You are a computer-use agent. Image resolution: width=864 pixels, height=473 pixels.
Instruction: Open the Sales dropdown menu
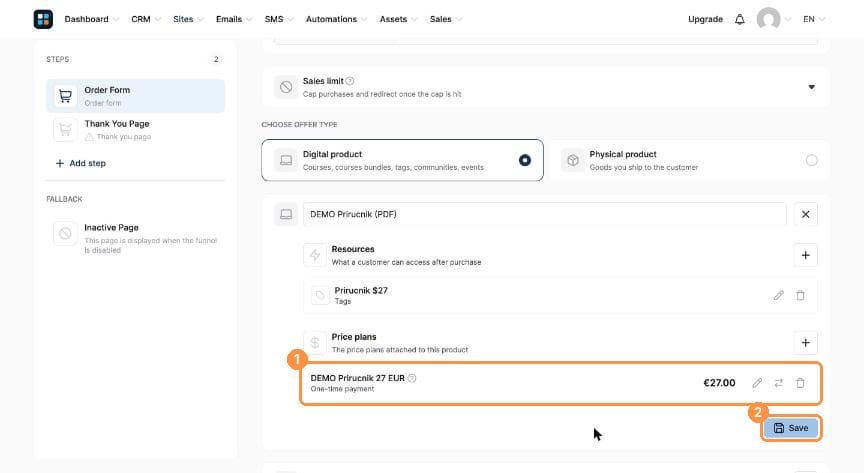tap(446, 19)
